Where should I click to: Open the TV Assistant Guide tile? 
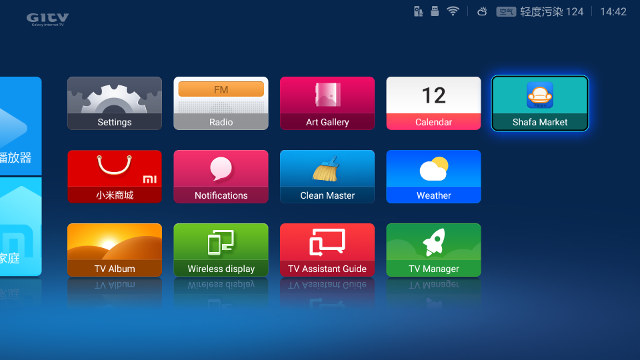[327, 250]
